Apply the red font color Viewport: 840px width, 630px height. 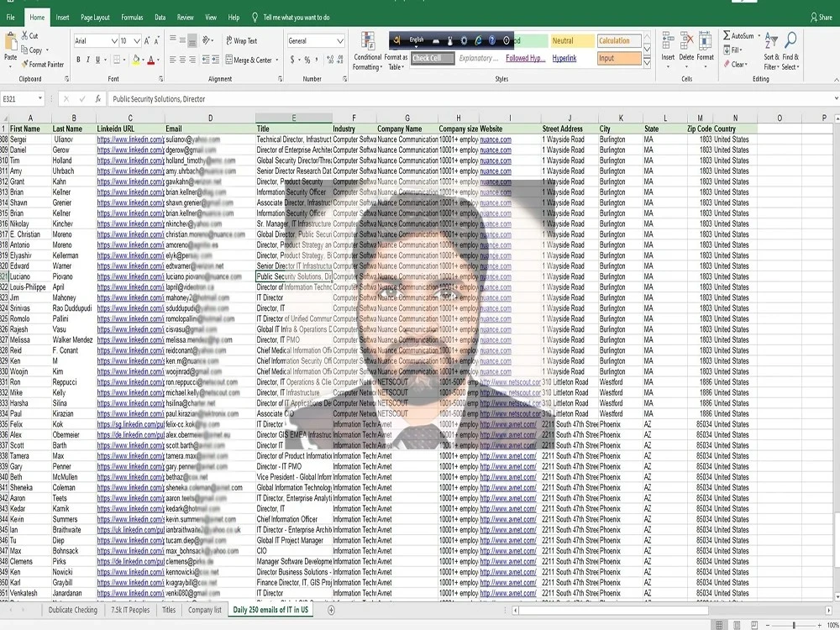tap(151, 60)
